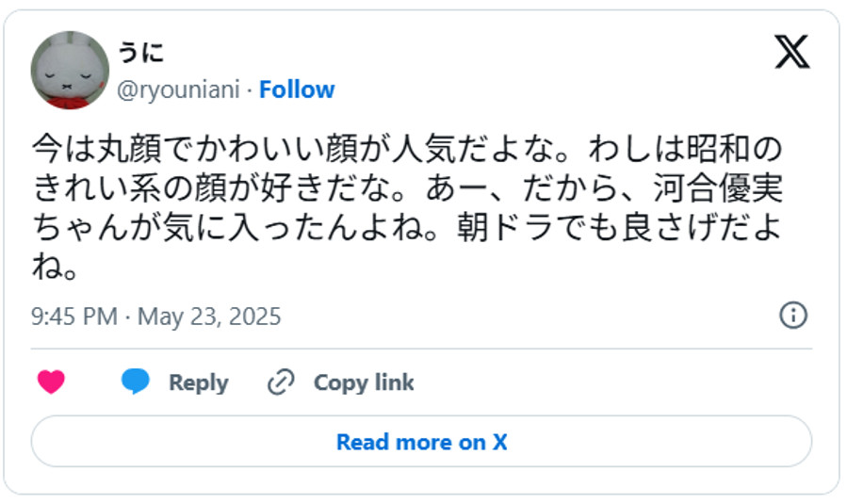The width and height of the screenshot is (847, 504).
Task: Click the chain link copy icon
Action: pos(281,382)
